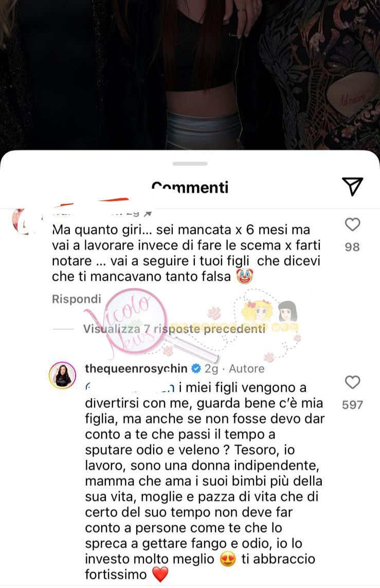
Task: Open the blue mentioned username in the reply
Action: (130, 388)
